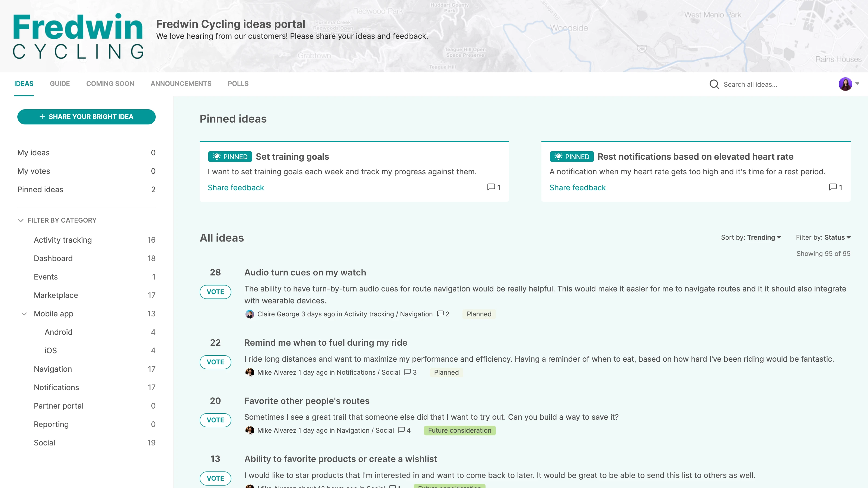
Task: Open comments on the 'Set training goals' pinned idea
Action: coord(493,188)
